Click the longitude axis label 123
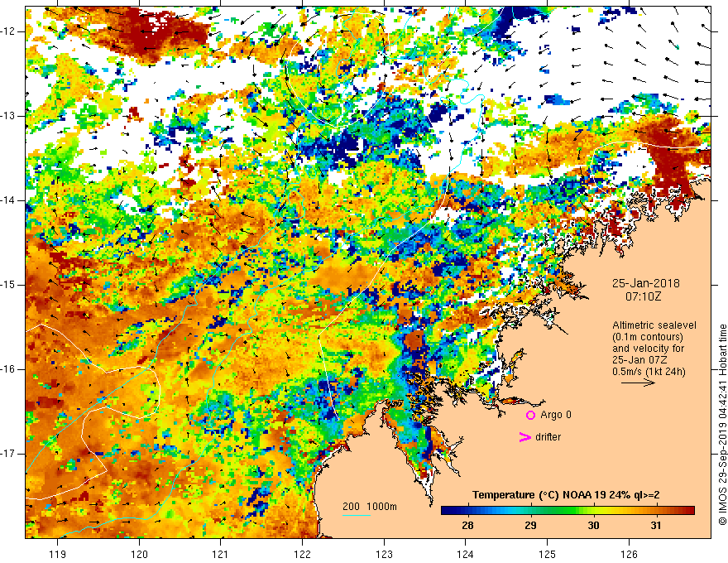The height and width of the screenshot is (563, 728). tap(384, 554)
